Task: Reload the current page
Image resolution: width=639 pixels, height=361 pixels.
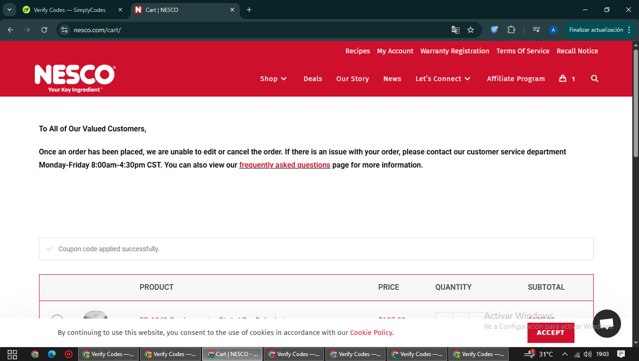Action: click(x=44, y=30)
